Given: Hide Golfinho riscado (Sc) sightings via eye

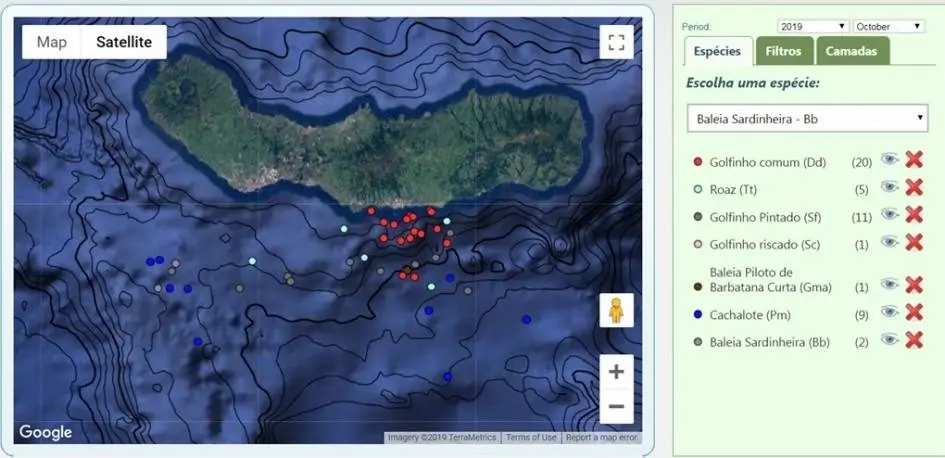Looking at the screenshot, I should pos(889,242).
